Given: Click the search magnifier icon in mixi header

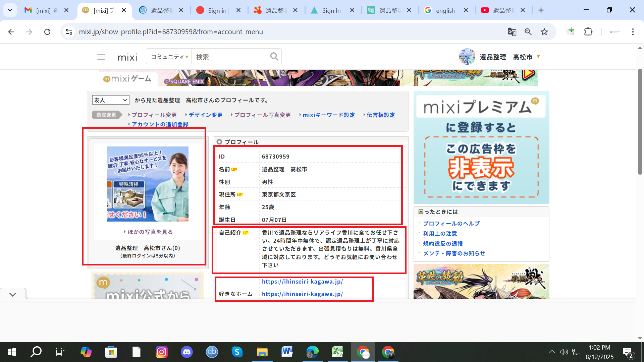Looking at the screenshot, I should coord(274,57).
